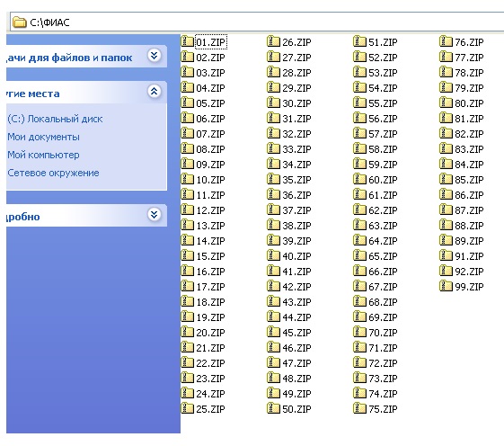The height and width of the screenshot is (446, 504).
Task: Select the file name 66.ZIP
Action: [383, 272]
